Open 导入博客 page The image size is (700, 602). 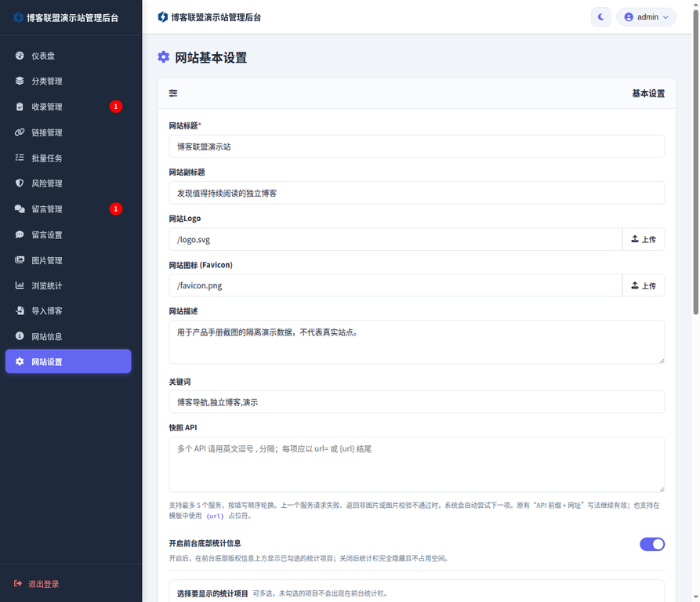(x=68, y=310)
